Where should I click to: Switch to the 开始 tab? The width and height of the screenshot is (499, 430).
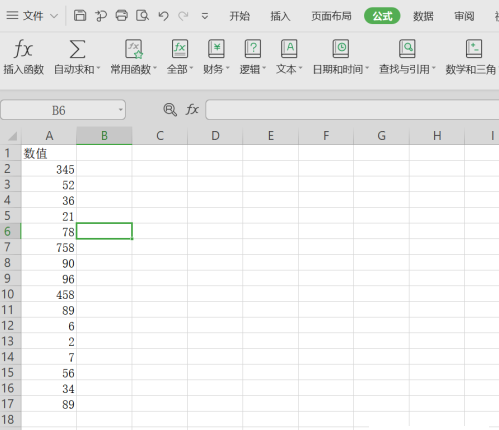coord(240,16)
